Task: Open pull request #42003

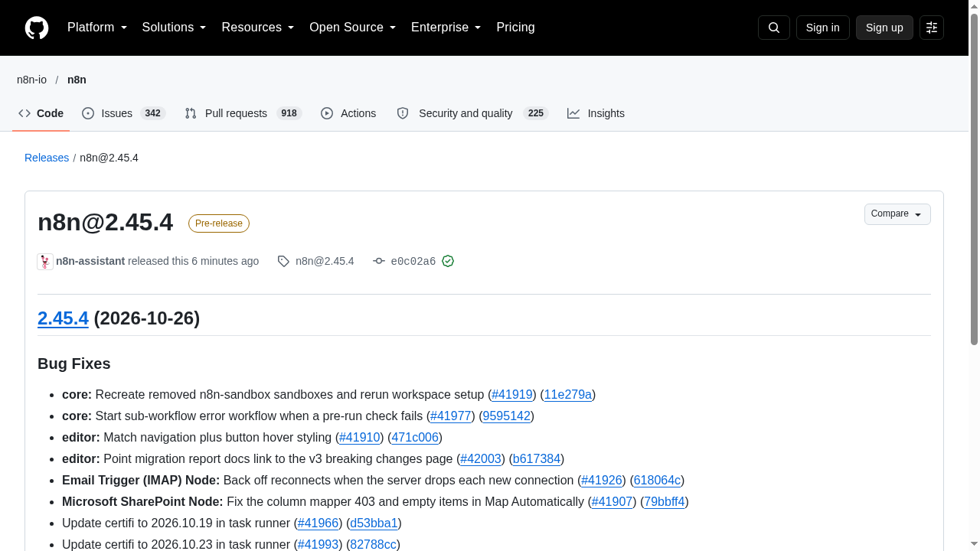Action: [x=481, y=459]
